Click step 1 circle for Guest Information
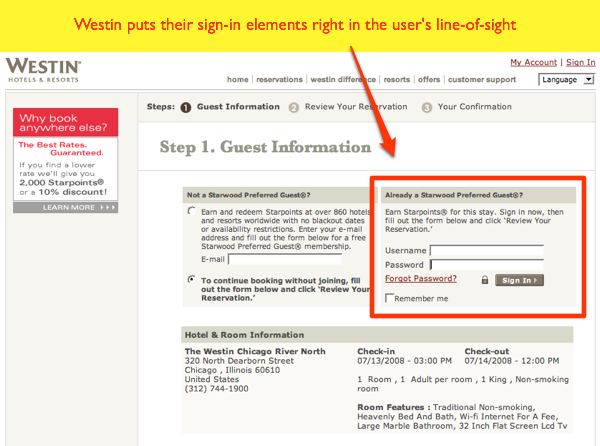The image size is (600, 446). [186, 107]
